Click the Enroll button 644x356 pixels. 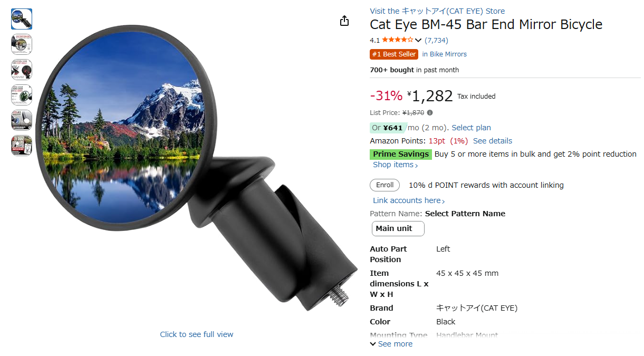tap(385, 185)
